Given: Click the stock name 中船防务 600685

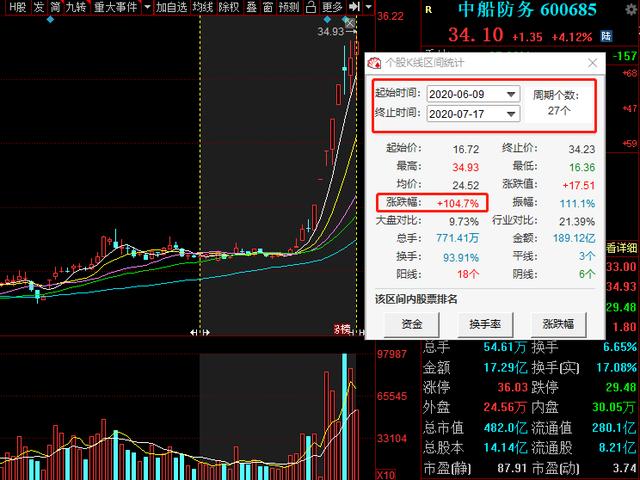Looking at the screenshot, I should coord(527,10).
